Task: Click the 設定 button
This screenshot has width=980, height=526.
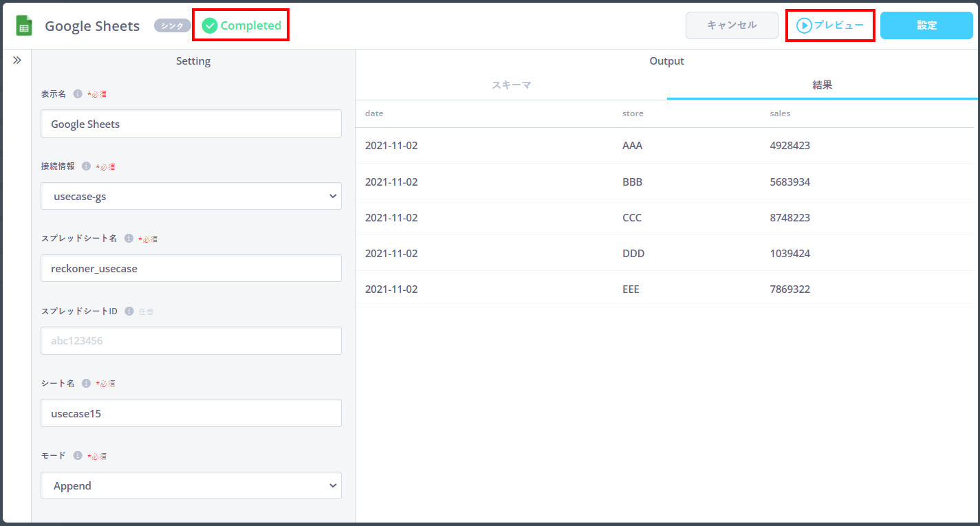Action: pyautogui.click(x=926, y=25)
